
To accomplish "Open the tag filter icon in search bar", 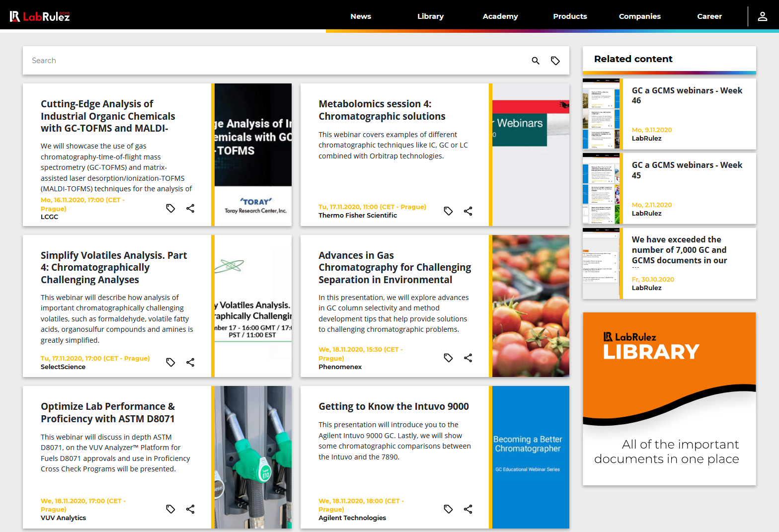I will pyautogui.click(x=555, y=61).
